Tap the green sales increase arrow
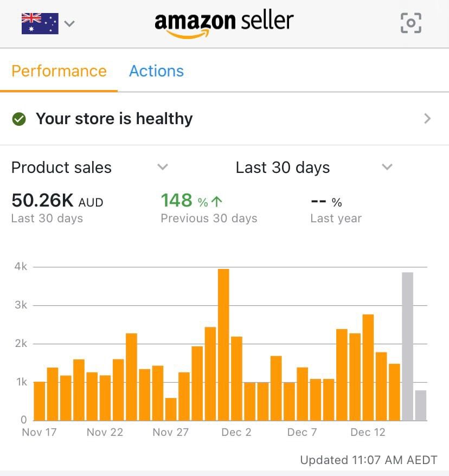 pos(217,202)
